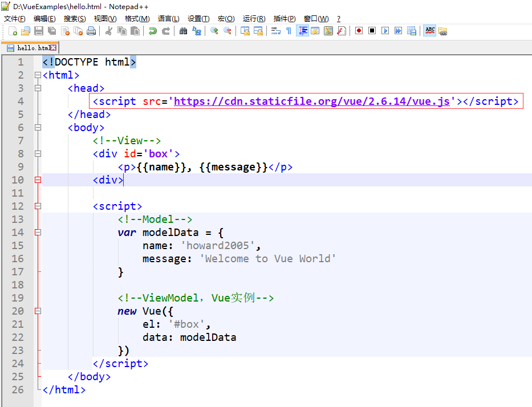The height and width of the screenshot is (407, 532).
Task: Collapse the new Vue fold on line 20
Action: click(38, 311)
